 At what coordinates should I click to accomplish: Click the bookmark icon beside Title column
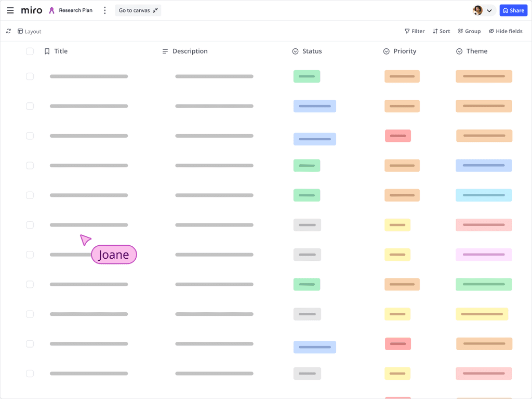point(47,51)
